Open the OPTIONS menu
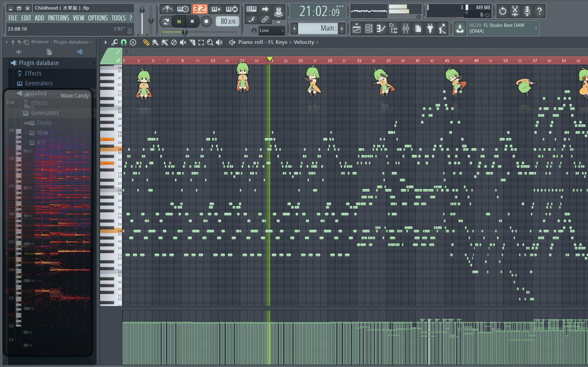This screenshot has height=367, width=588. click(98, 18)
